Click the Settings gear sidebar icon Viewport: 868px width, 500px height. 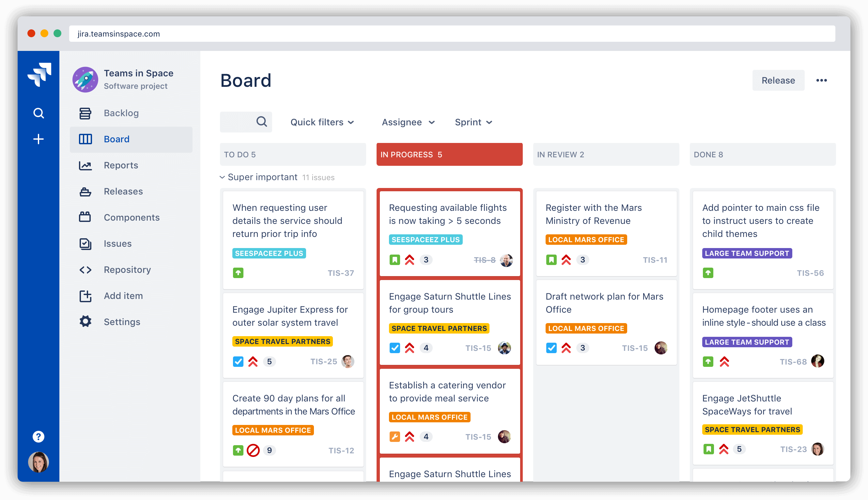point(85,321)
